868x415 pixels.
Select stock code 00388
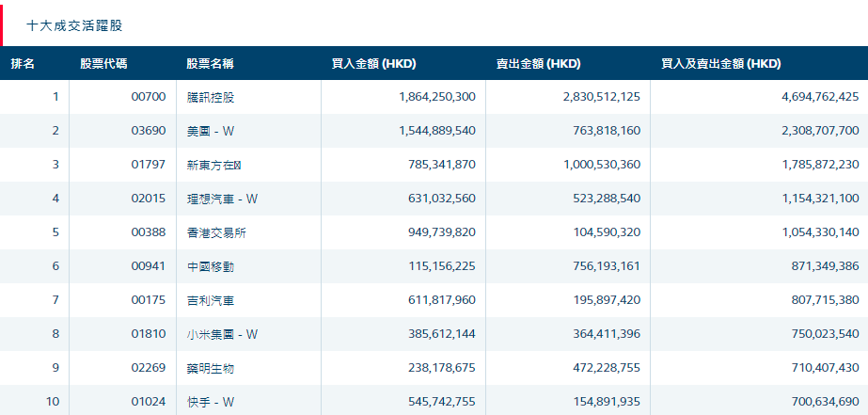[149, 232]
